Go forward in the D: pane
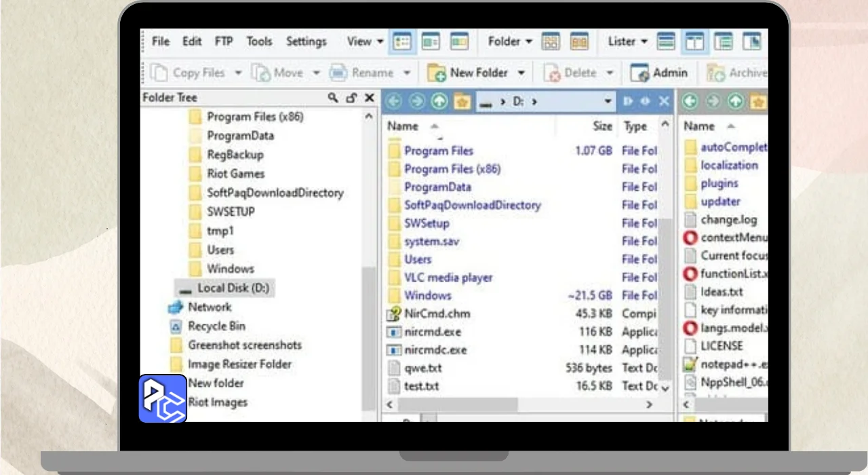The width and height of the screenshot is (868, 475). pos(416,102)
